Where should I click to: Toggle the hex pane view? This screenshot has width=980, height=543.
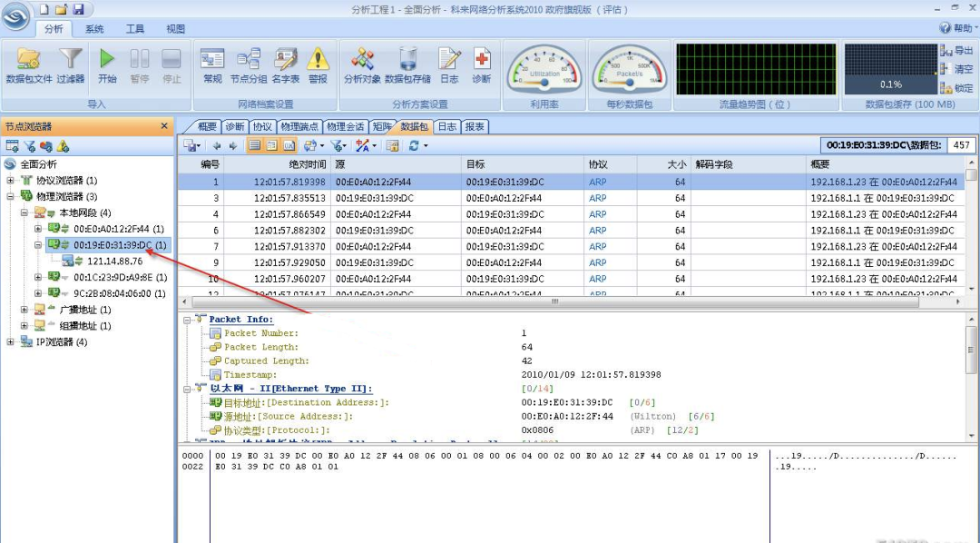click(289, 146)
